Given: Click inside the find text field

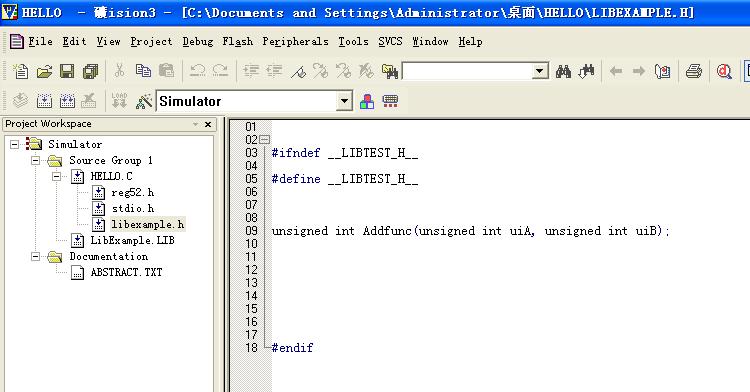Looking at the screenshot, I should (x=467, y=71).
